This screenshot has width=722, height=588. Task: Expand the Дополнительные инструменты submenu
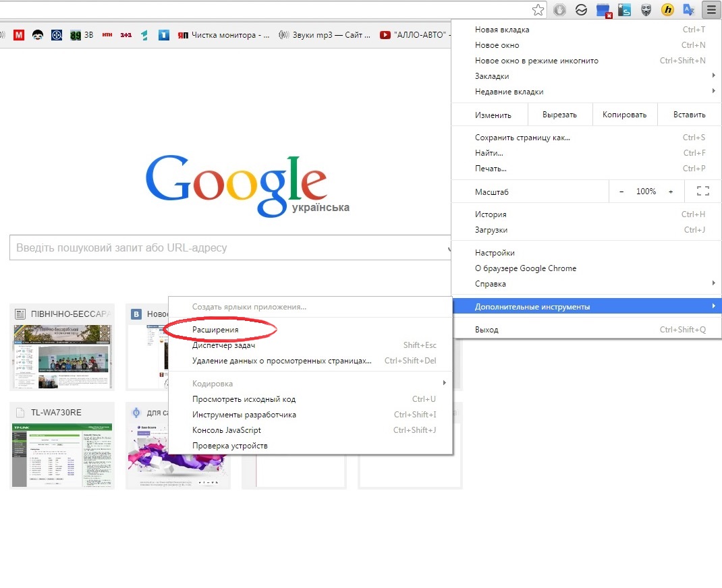pos(586,306)
